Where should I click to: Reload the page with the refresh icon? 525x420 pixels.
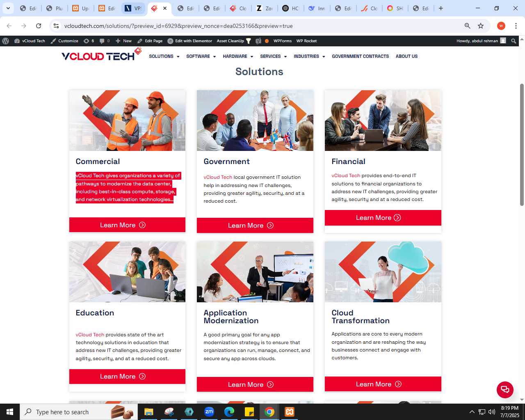[39, 26]
